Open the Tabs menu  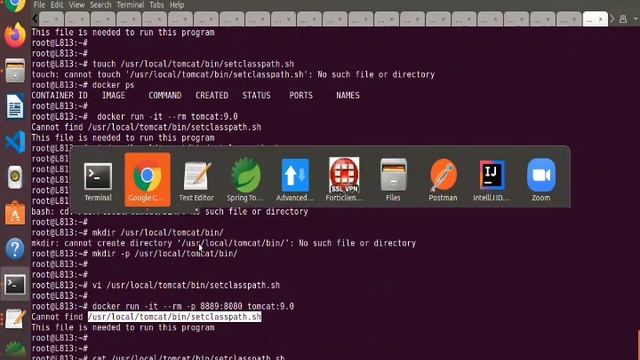pyautogui.click(x=157, y=5)
